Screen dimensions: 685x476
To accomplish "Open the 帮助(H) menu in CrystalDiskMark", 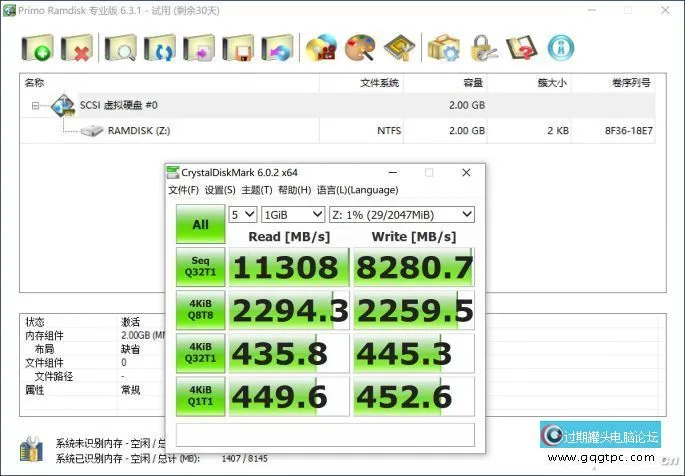I will (294, 190).
